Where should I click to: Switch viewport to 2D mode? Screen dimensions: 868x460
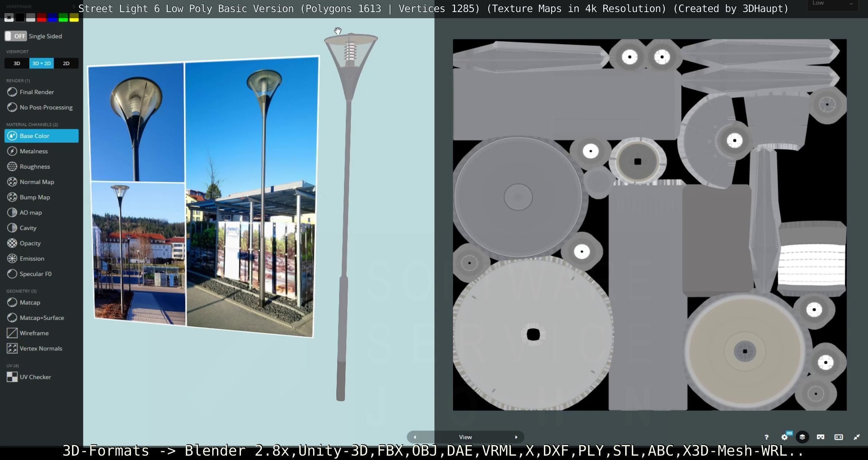66,63
